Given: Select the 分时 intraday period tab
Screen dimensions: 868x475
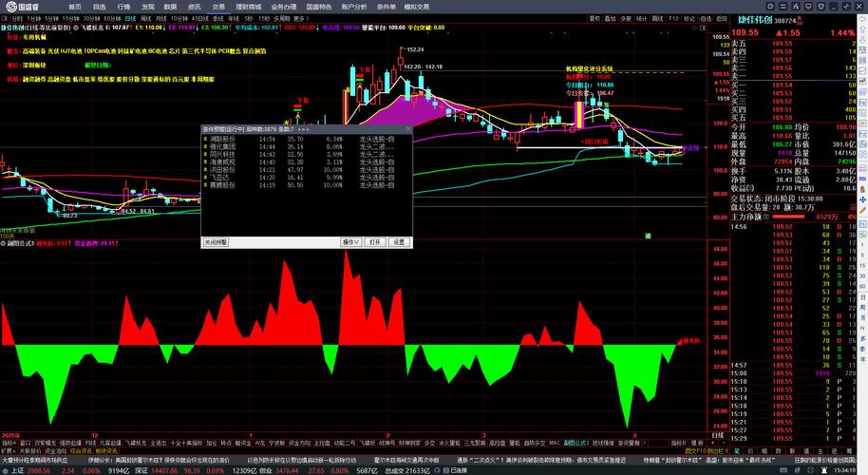Looking at the screenshot, I should coord(18,18).
